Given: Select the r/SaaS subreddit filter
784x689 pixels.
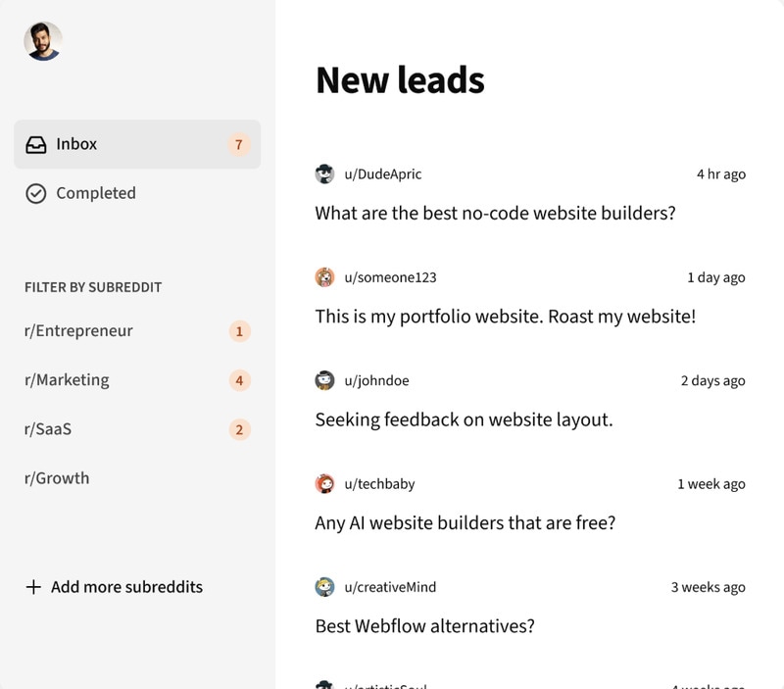Looking at the screenshot, I should [x=48, y=429].
